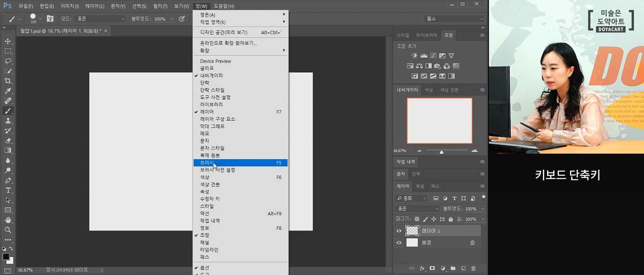Uncheck 내비게이터 in the window menu
This screenshot has width=644, height=275.
(x=211, y=75)
